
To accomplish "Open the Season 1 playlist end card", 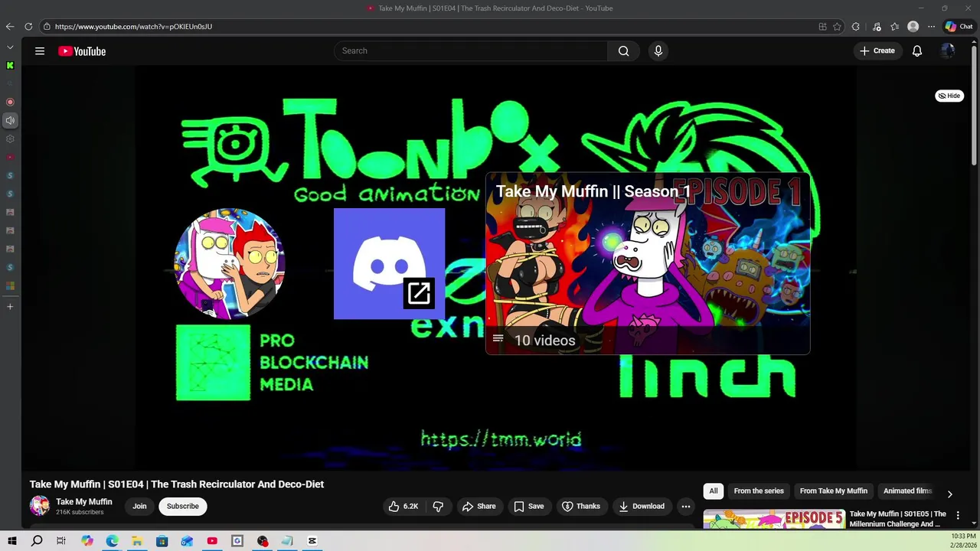I will coord(648,264).
